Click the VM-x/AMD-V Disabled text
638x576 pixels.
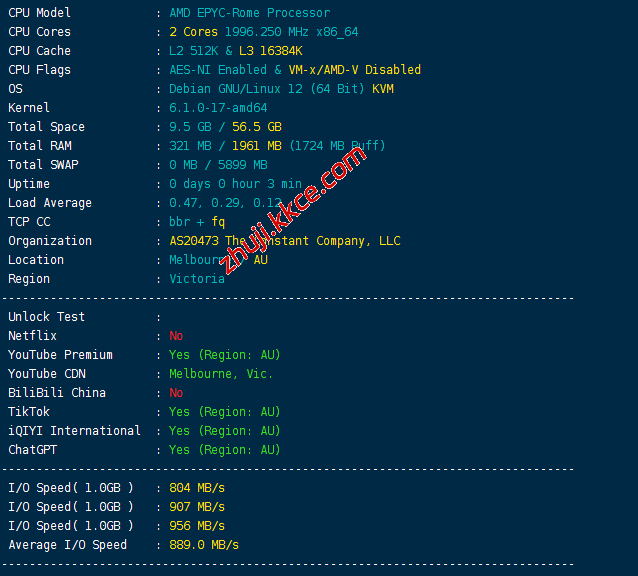pos(354,70)
